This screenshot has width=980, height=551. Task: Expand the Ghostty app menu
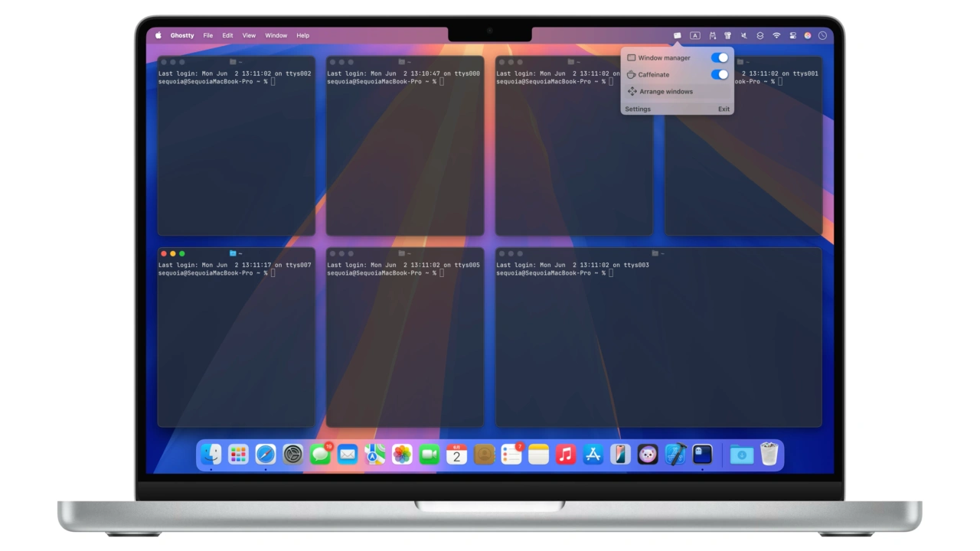click(182, 35)
